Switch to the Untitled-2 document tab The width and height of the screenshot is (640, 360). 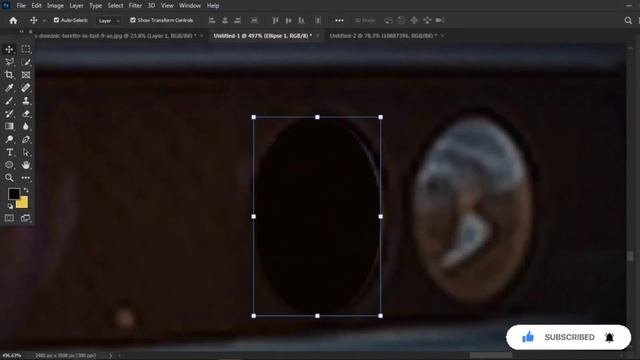click(x=383, y=36)
